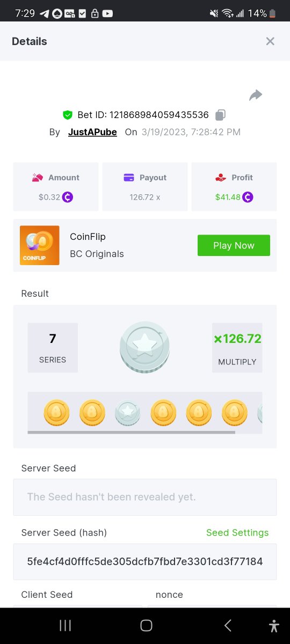Image resolution: width=290 pixels, height=644 pixels.
Task: Copy the Bet ID with the copy icon
Action: (221, 115)
